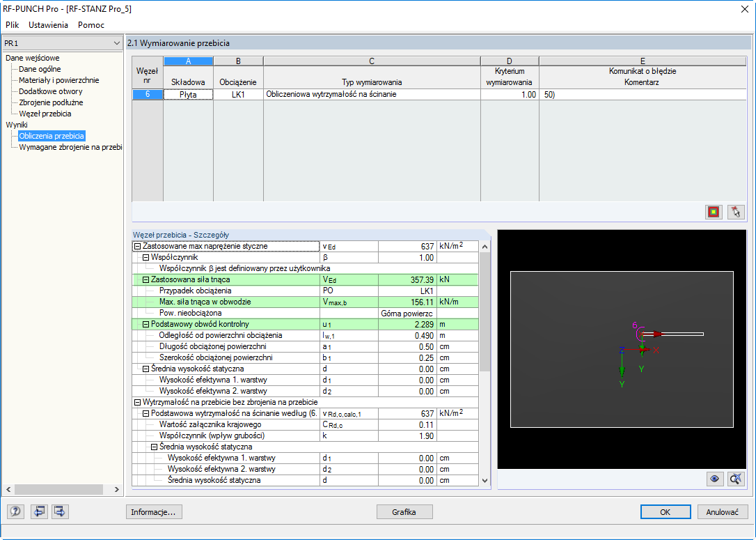This screenshot has height=540, width=756.
Task: Collapse Wytrzymałość na przebicie bez zbrojenia group
Action: click(137, 402)
